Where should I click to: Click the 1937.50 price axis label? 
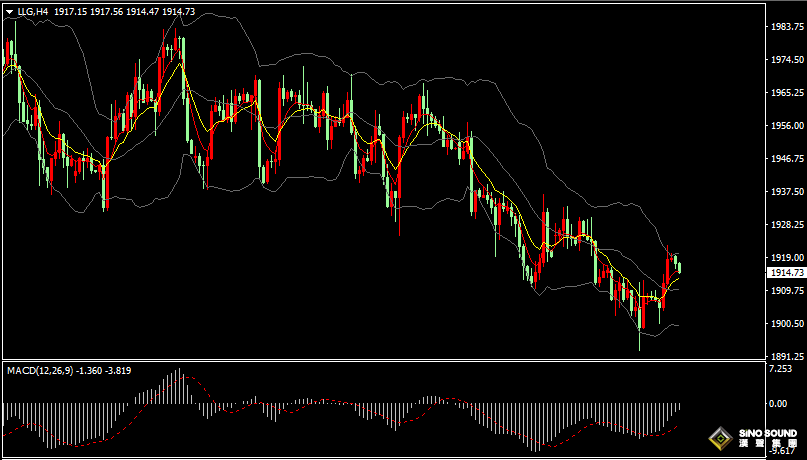pos(786,192)
